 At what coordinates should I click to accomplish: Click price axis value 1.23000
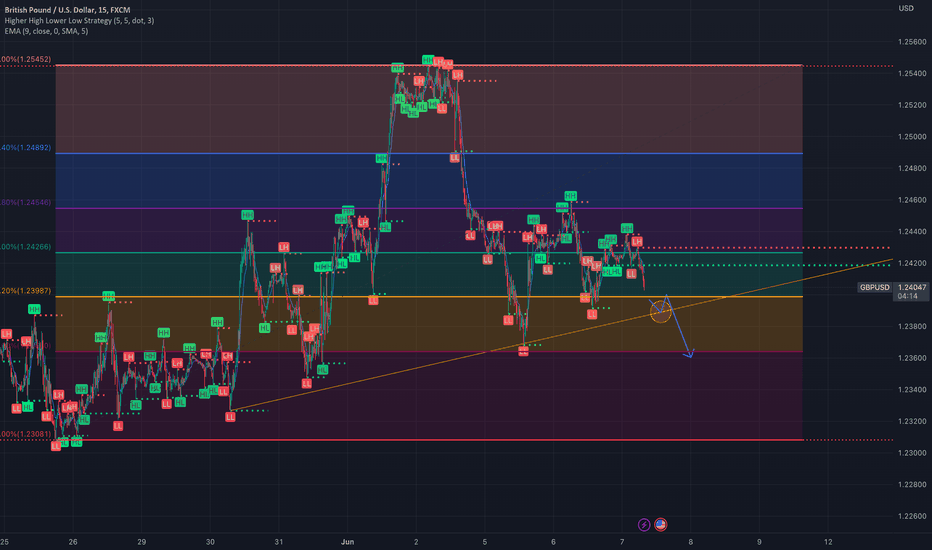(912, 453)
